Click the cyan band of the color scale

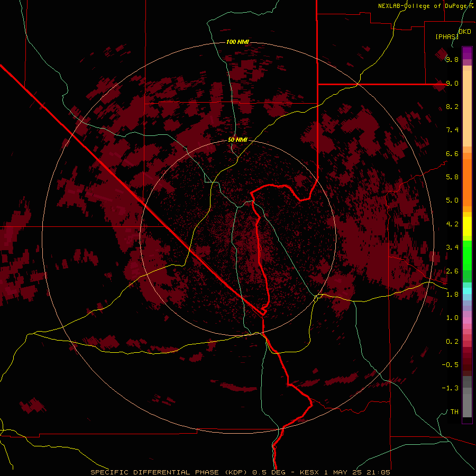tap(467, 291)
